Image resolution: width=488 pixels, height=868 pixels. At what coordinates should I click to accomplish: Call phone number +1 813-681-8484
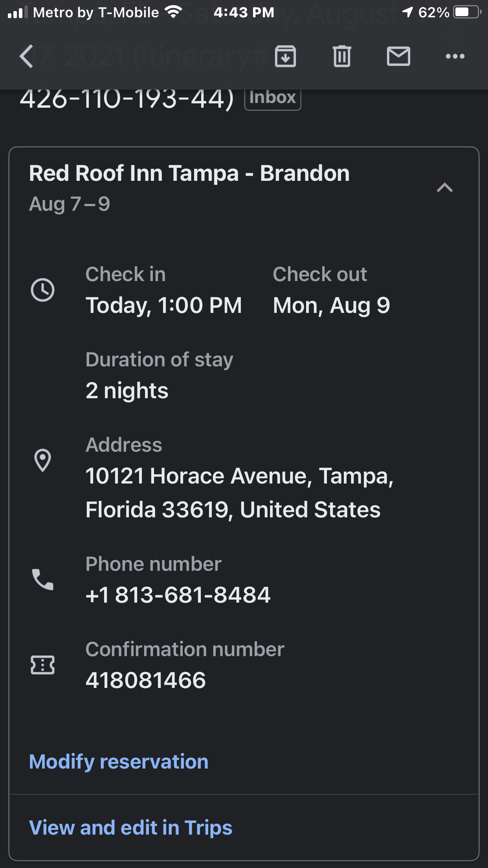[x=178, y=595]
